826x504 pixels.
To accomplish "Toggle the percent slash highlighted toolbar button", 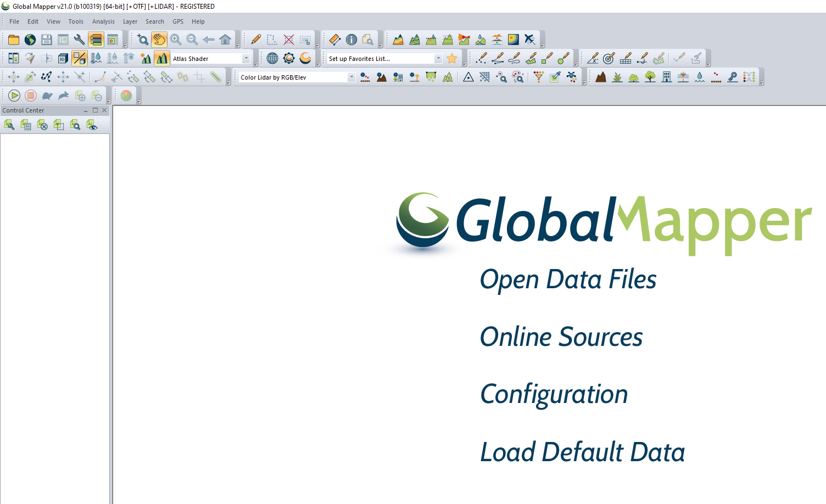I will 80,58.
